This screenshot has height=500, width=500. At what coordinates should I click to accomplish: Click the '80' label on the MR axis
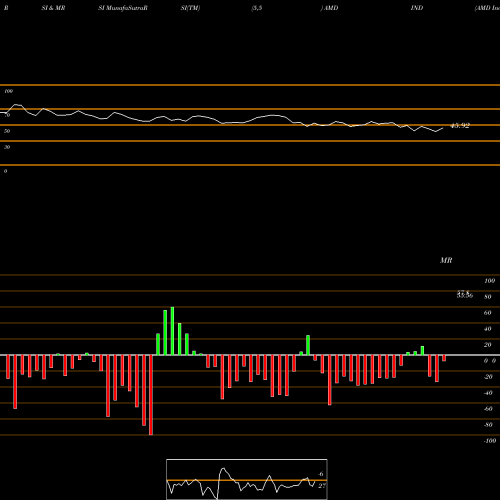488,297
